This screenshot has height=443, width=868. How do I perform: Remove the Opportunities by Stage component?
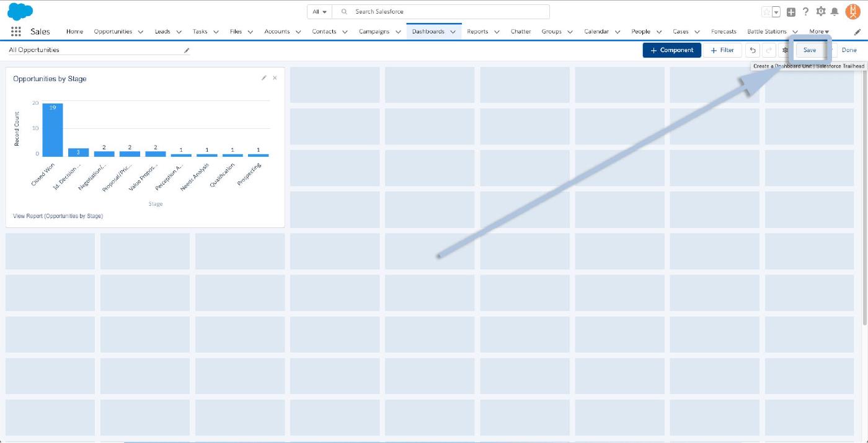(275, 78)
